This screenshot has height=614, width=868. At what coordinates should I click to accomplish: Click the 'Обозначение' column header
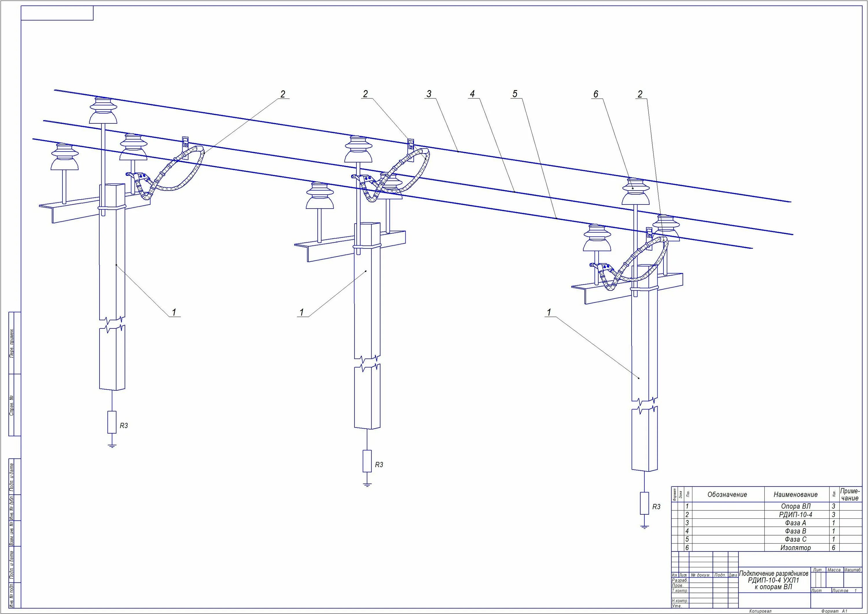click(727, 494)
